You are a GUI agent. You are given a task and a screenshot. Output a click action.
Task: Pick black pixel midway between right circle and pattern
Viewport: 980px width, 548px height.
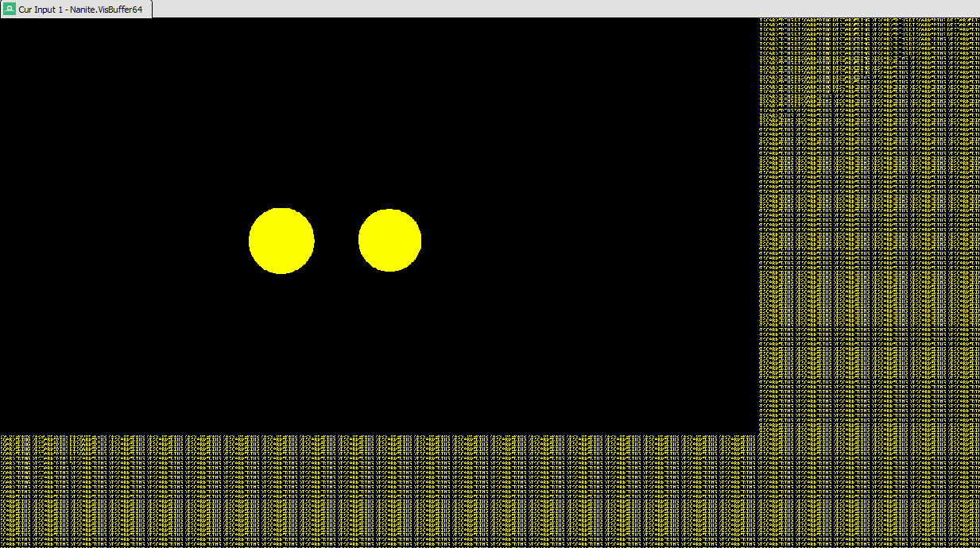590,241
